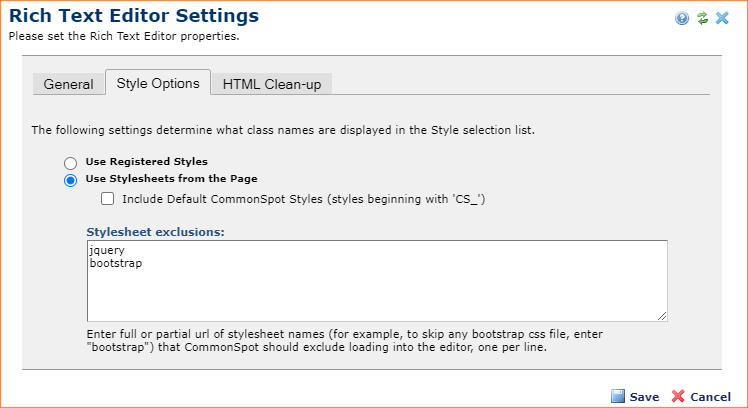Place the cursor on the 'jquery' line
Viewport: 748px width, 408px height.
coord(107,250)
